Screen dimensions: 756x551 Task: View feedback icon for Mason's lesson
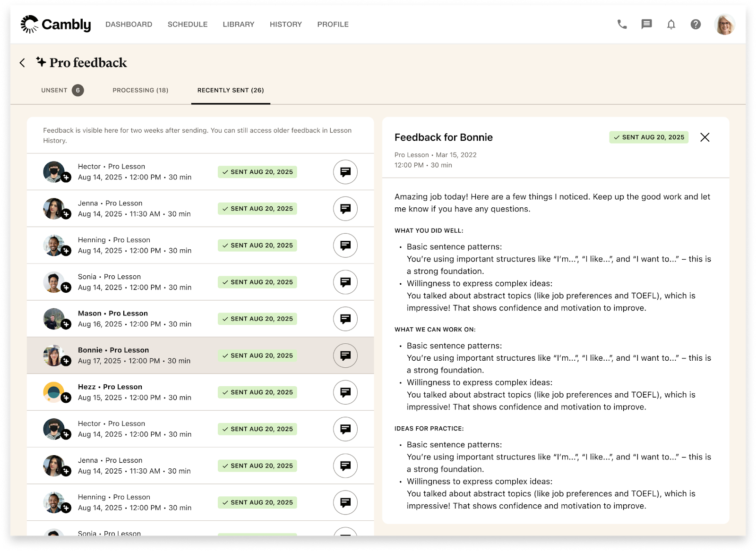[345, 319]
